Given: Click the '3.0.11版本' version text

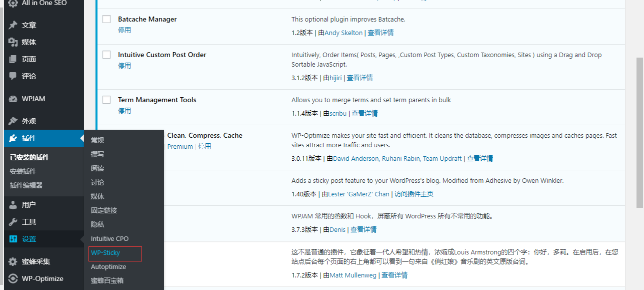Looking at the screenshot, I should point(306,158).
